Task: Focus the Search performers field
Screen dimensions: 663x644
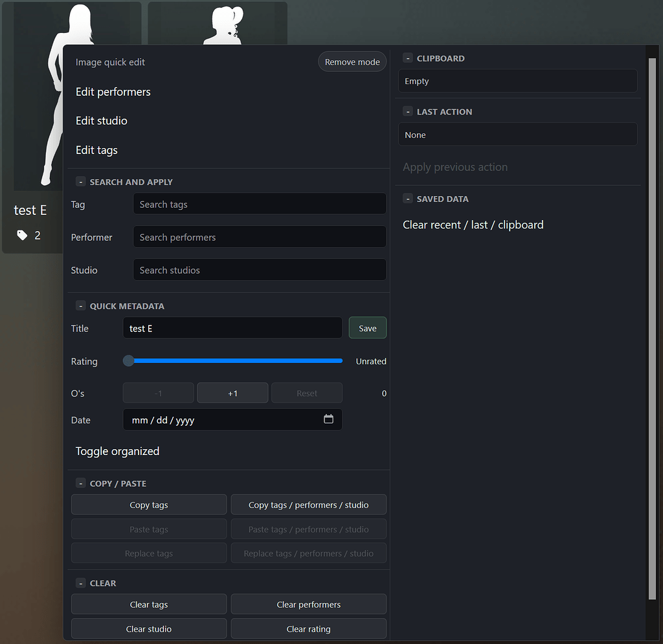Action: (260, 237)
